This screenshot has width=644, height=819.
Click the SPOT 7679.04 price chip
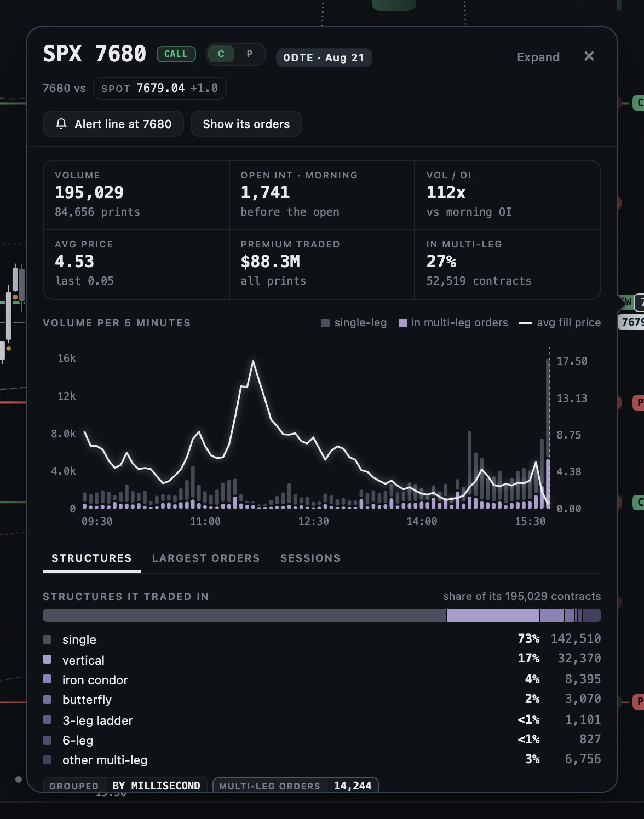(x=160, y=88)
